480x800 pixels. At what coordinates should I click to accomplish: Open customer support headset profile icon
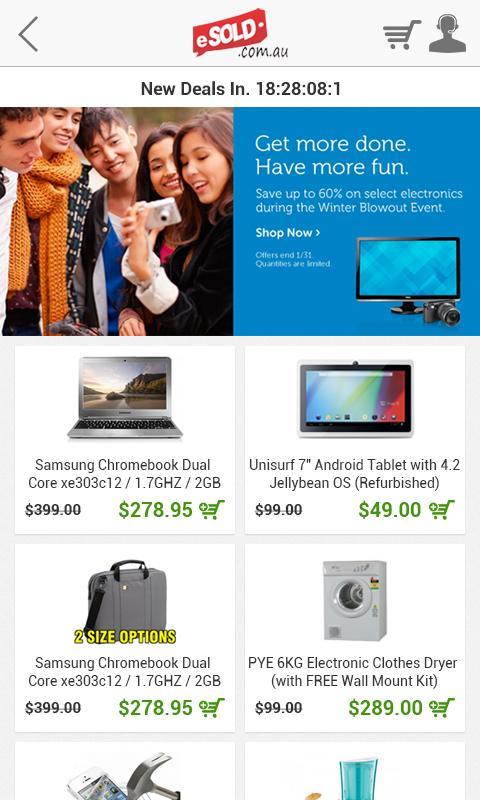pyautogui.click(x=447, y=34)
